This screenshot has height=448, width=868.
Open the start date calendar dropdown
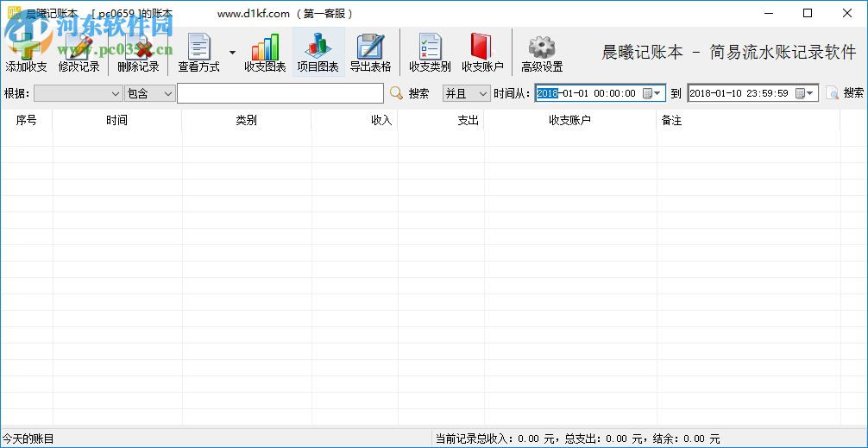(x=652, y=93)
